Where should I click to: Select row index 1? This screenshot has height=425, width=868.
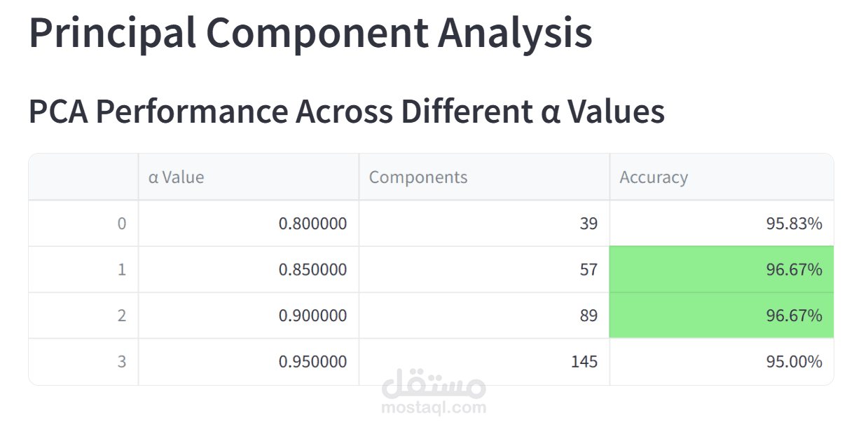(x=121, y=269)
